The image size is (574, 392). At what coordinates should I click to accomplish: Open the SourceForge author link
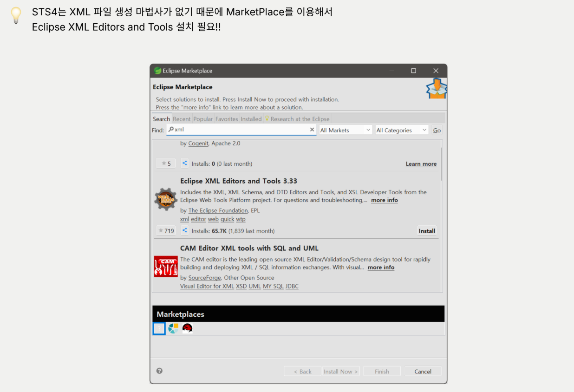(204, 278)
